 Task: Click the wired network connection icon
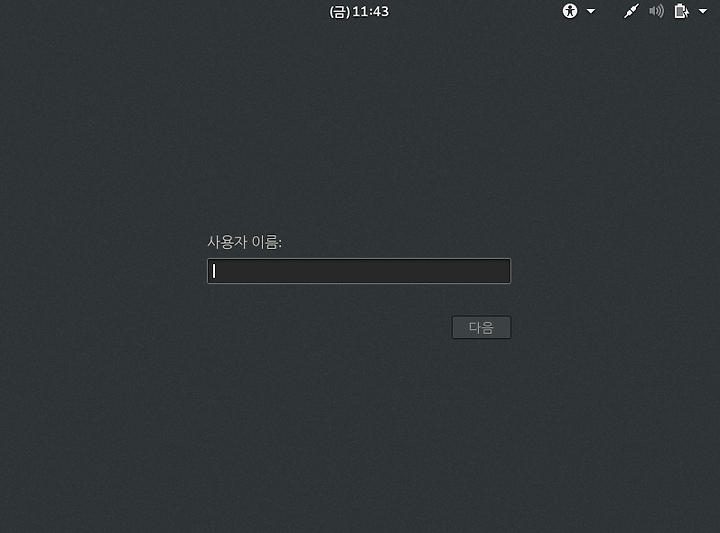[x=631, y=11]
